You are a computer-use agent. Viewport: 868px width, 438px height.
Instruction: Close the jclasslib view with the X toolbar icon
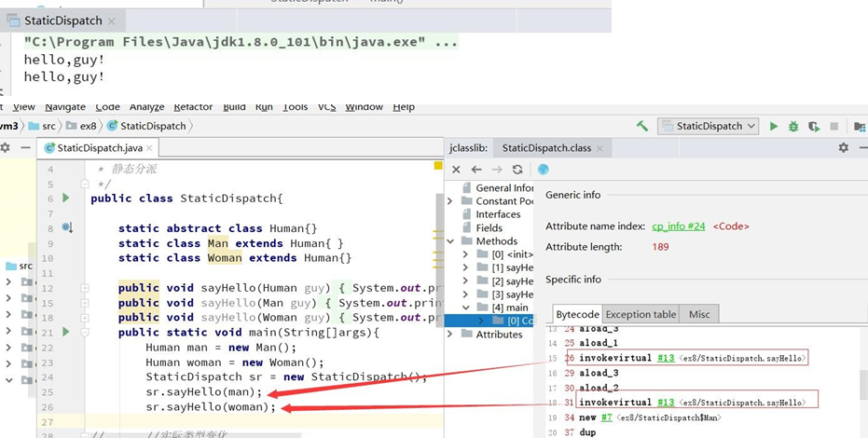[x=456, y=170]
